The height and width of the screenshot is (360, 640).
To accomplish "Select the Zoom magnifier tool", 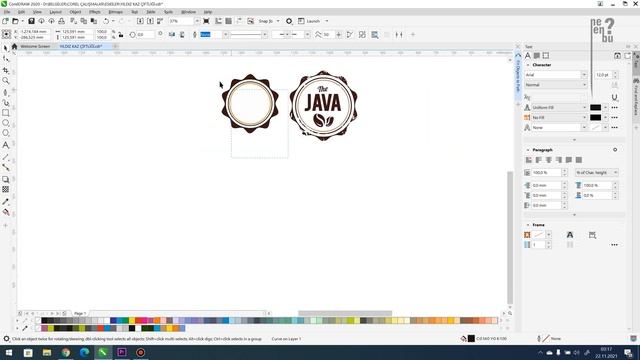I will tap(6, 81).
